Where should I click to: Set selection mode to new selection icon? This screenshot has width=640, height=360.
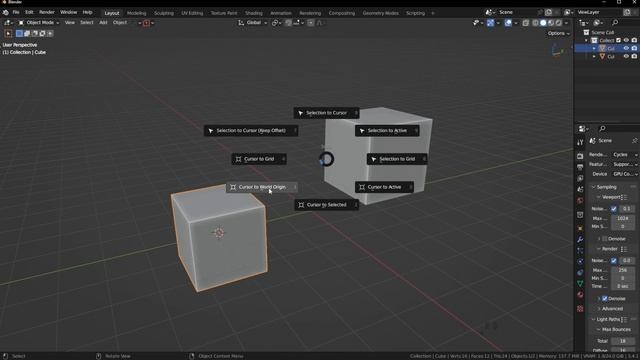(19, 33)
